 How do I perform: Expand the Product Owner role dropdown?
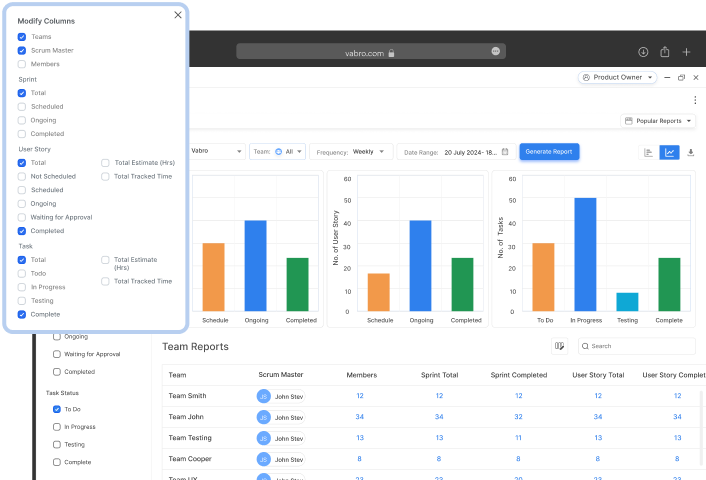point(617,77)
